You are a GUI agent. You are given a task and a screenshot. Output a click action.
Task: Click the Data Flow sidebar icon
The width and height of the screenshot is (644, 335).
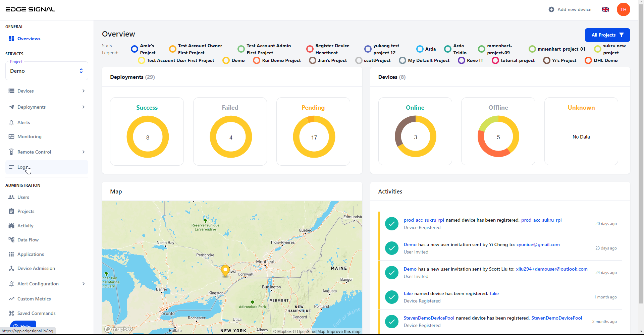11,240
